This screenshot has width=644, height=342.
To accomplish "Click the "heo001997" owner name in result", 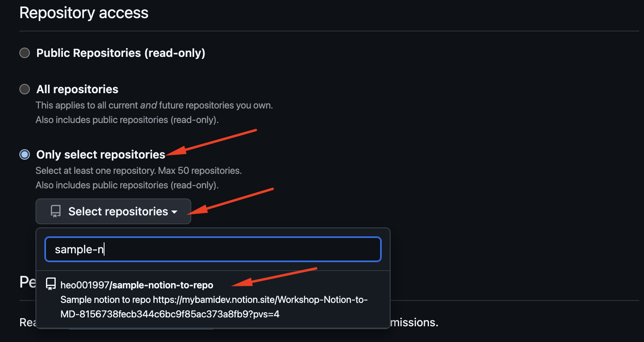I will click(x=84, y=285).
